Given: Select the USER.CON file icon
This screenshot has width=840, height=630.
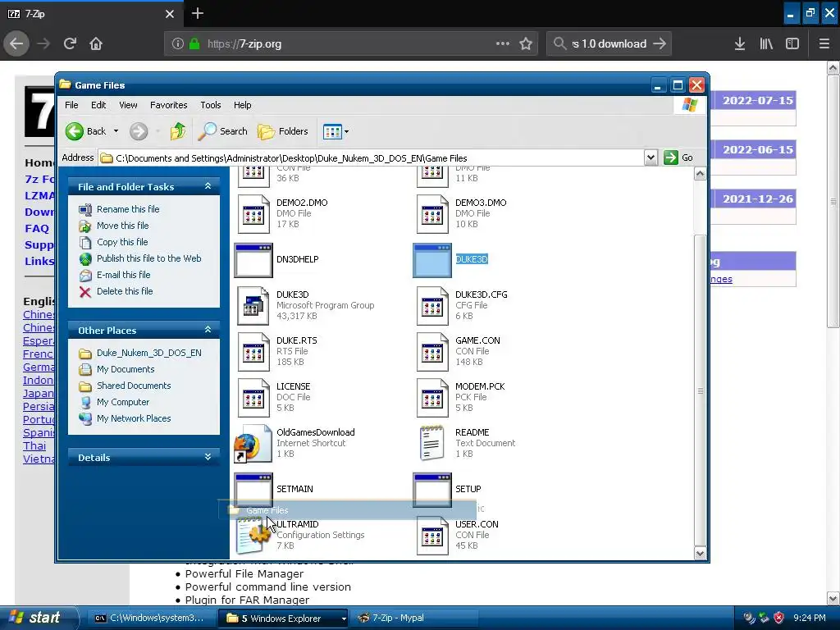Looking at the screenshot, I should [432, 536].
